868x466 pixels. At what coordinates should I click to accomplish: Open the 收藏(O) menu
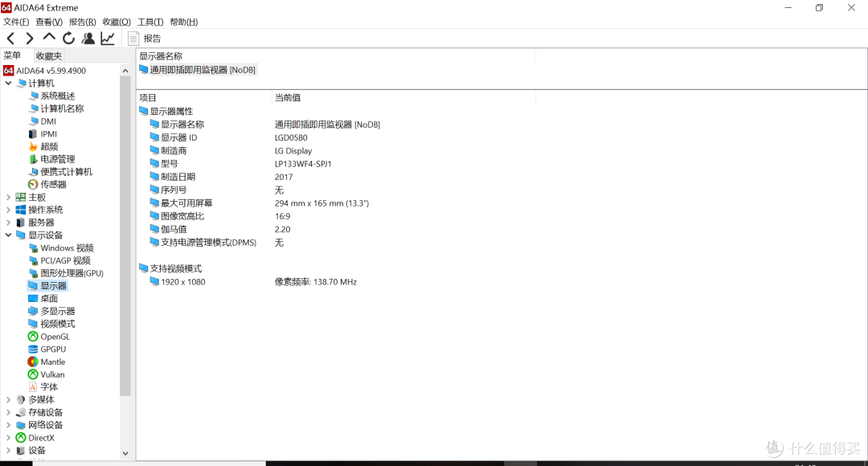[x=117, y=22]
